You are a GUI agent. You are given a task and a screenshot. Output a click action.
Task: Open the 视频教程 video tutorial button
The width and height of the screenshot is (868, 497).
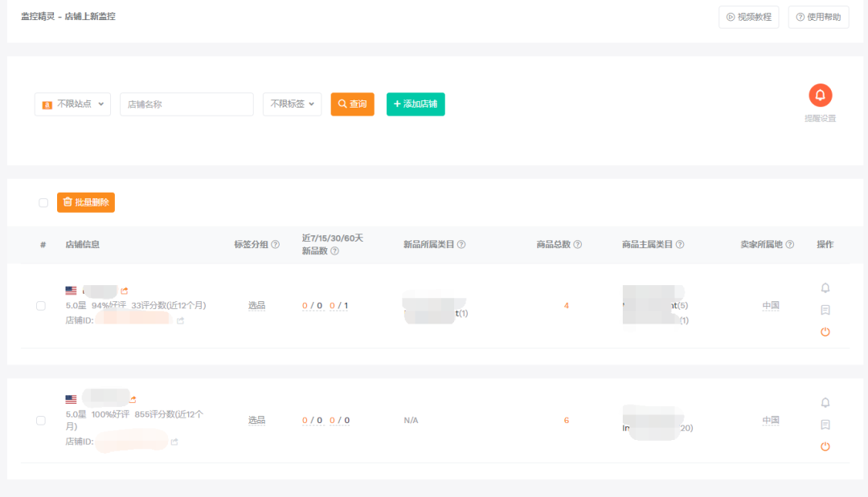pos(748,17)
